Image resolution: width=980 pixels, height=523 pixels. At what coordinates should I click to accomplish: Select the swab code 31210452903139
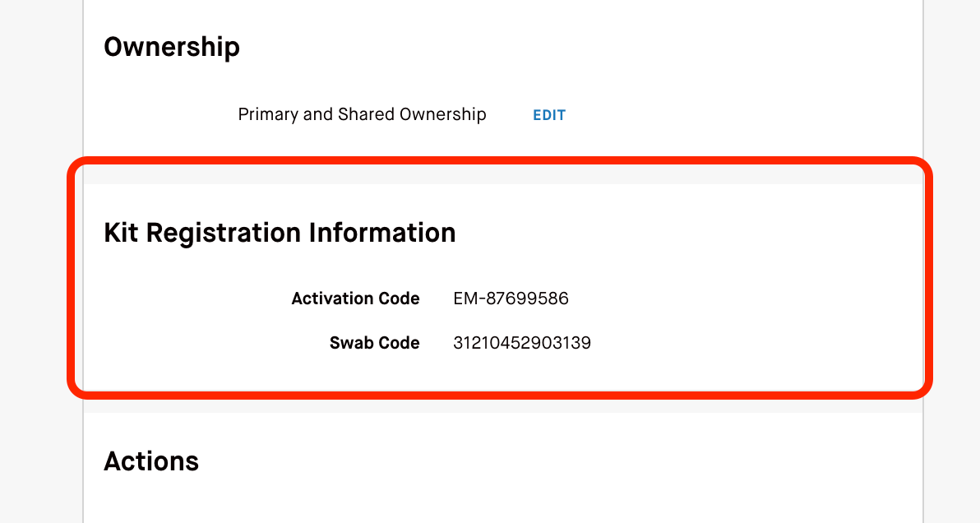point(523,342)
